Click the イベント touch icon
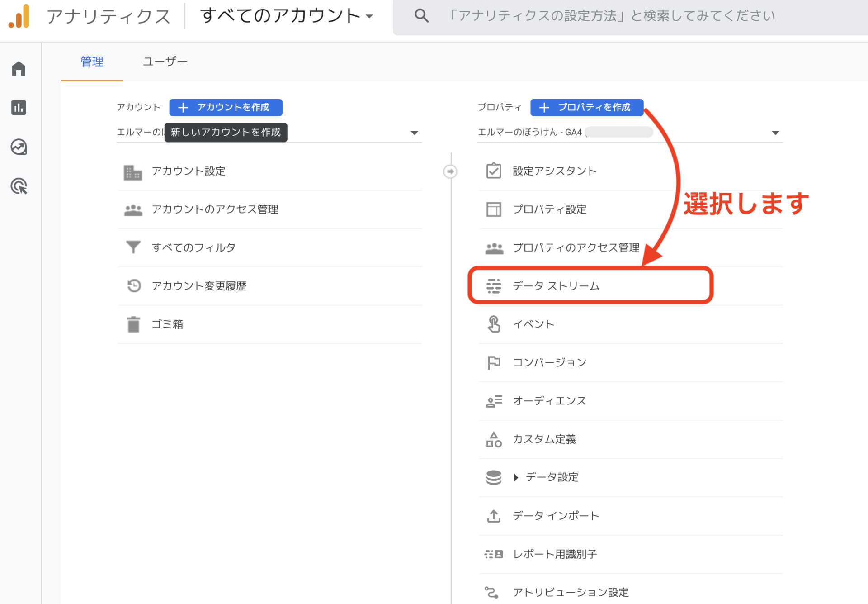 (x=494, y=324)
